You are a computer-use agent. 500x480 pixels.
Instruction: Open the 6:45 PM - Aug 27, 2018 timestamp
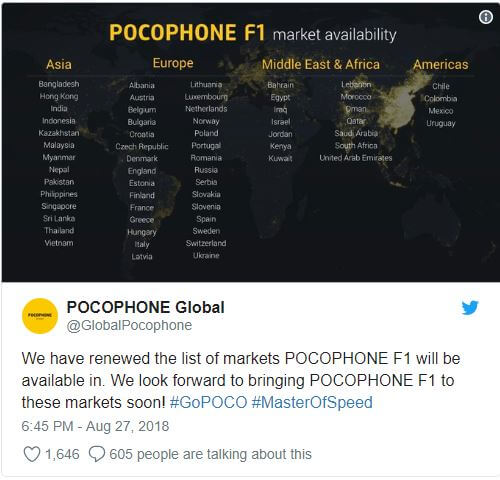95,426
